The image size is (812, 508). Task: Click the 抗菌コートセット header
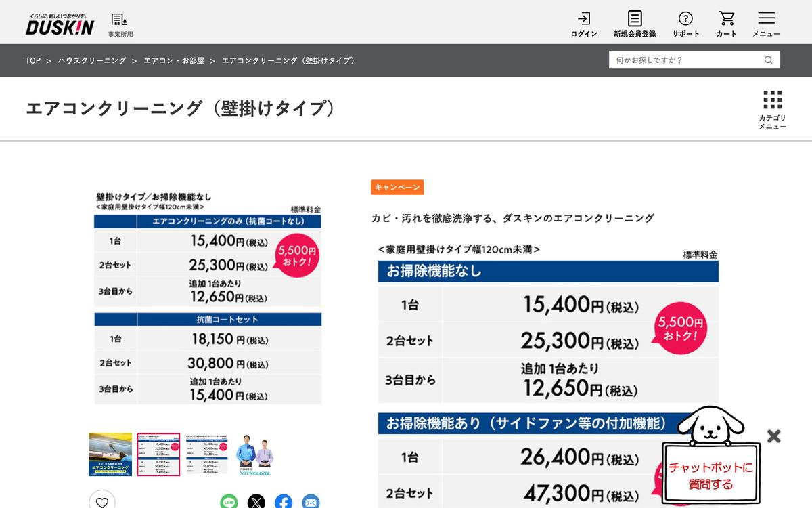(x=208, y=319)
